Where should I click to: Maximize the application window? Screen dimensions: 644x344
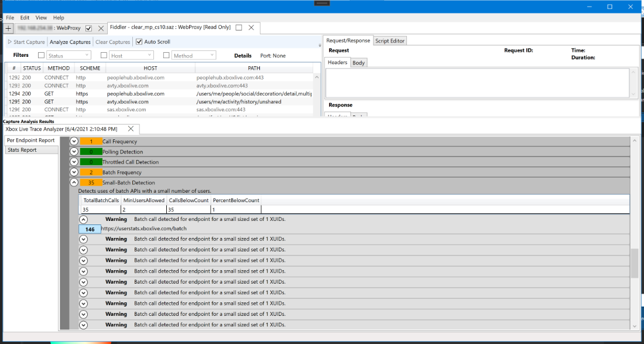(609, 6)
